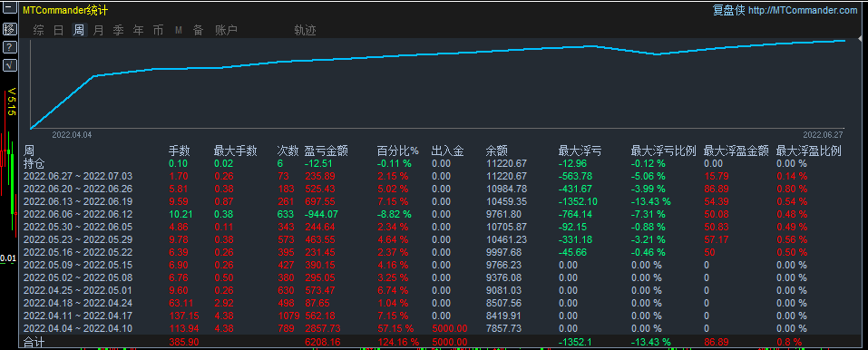Click the 次数 column header
Viewport: 868px width, 350px height.
(x=288, y=151)
